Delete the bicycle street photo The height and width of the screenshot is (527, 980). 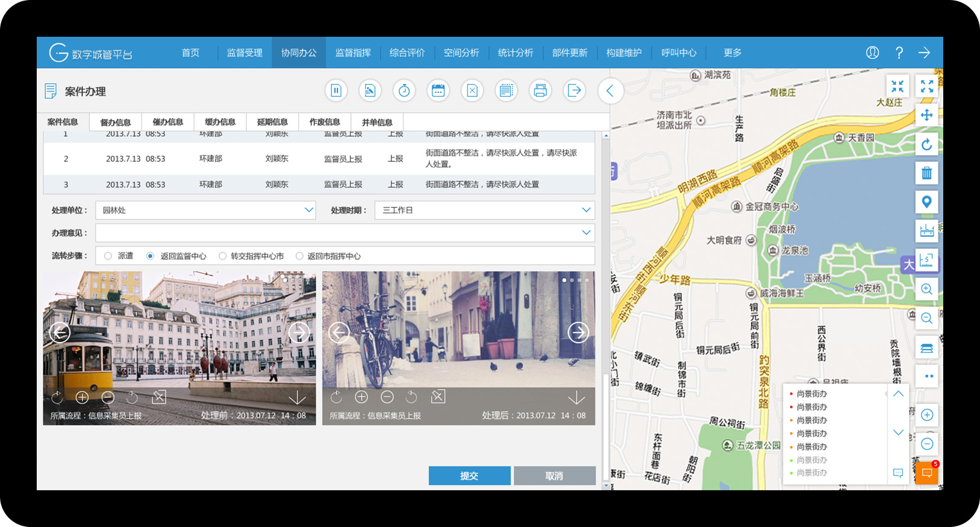click(438, 396)
